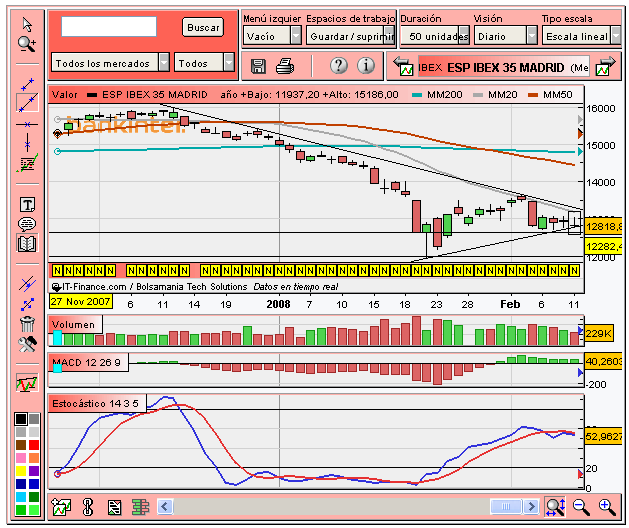Open the Tipo escala lineal dropdown

click(581, 36)
